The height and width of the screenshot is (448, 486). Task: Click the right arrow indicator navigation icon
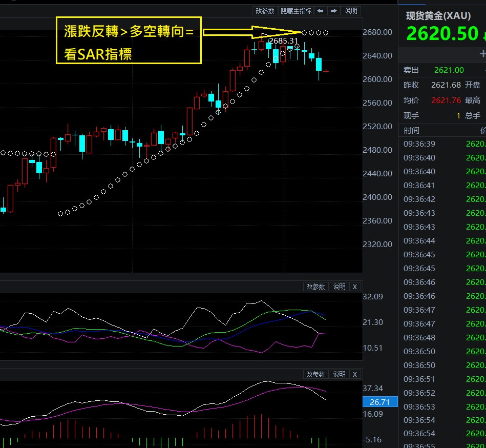tap(333, 10)
